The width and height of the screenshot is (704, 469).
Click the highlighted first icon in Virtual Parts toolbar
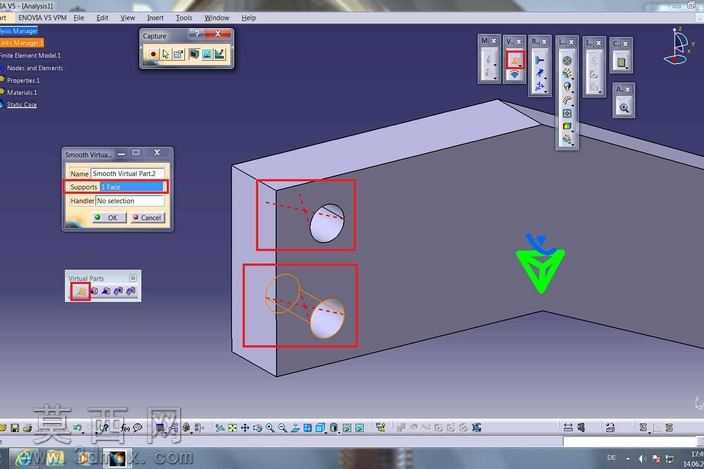pyautogui.click(x=80, y=292)
